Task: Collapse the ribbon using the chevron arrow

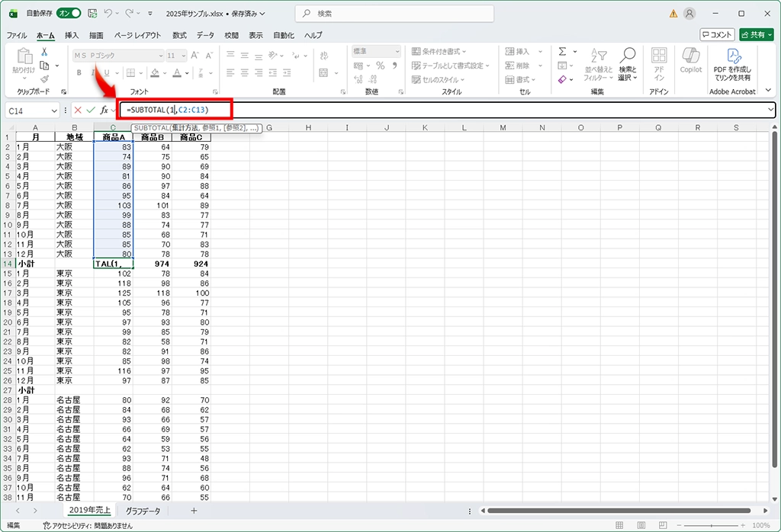Action: (x=769, y=91)
